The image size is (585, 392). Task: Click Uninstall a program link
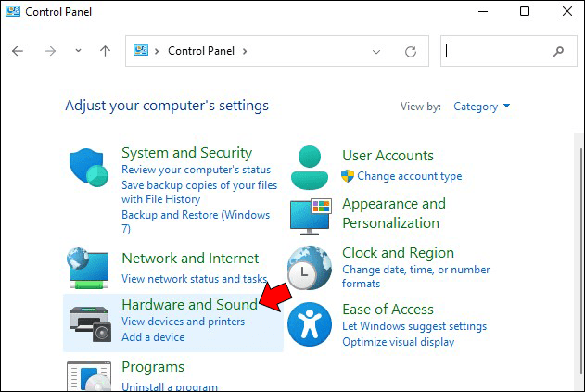(x=170, y=386)
